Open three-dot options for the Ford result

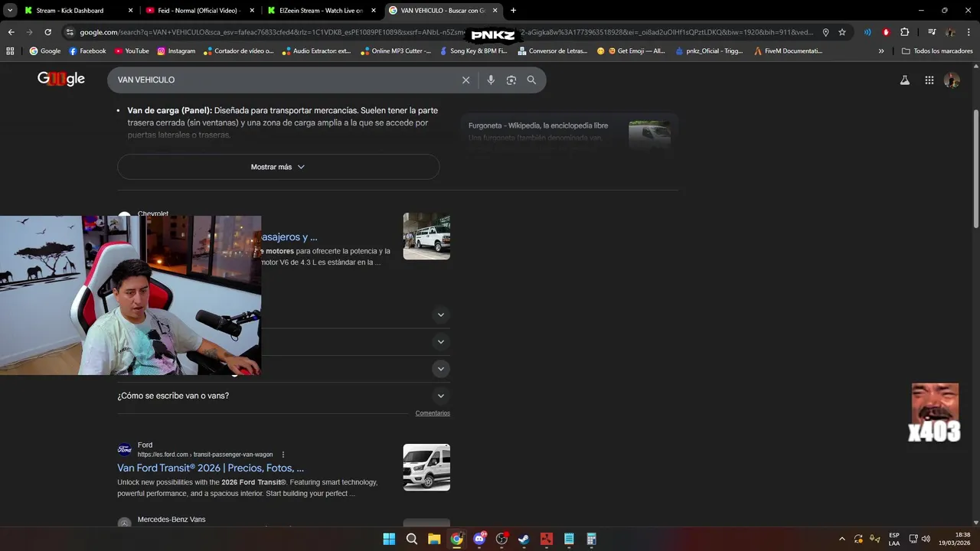(283, 455)
